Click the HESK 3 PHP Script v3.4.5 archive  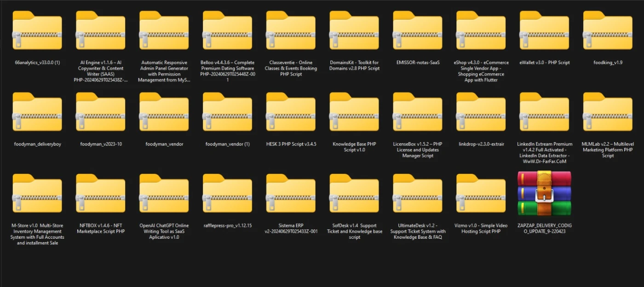coord(291,112)
